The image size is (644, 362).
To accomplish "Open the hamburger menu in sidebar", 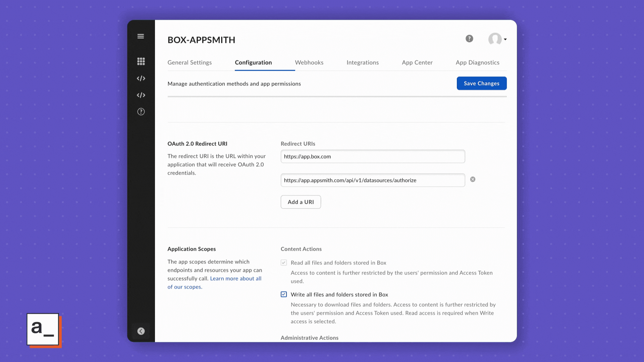I will pos(141,36).
